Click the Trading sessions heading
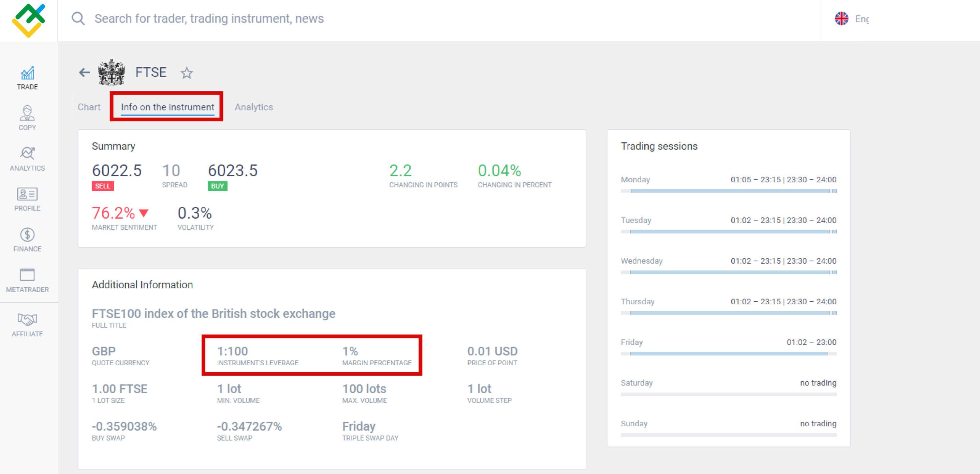980x474 pixels. pyautogui.click(x=659, y=146)
